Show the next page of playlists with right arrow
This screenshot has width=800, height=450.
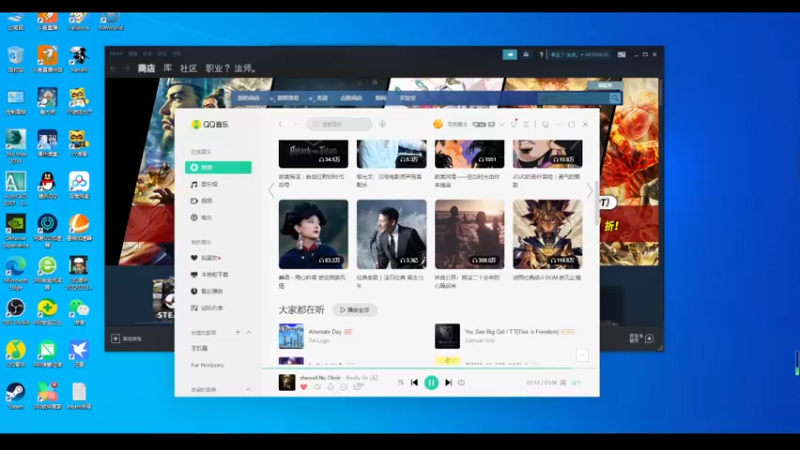pyautogui.click(x=590, y=191)
